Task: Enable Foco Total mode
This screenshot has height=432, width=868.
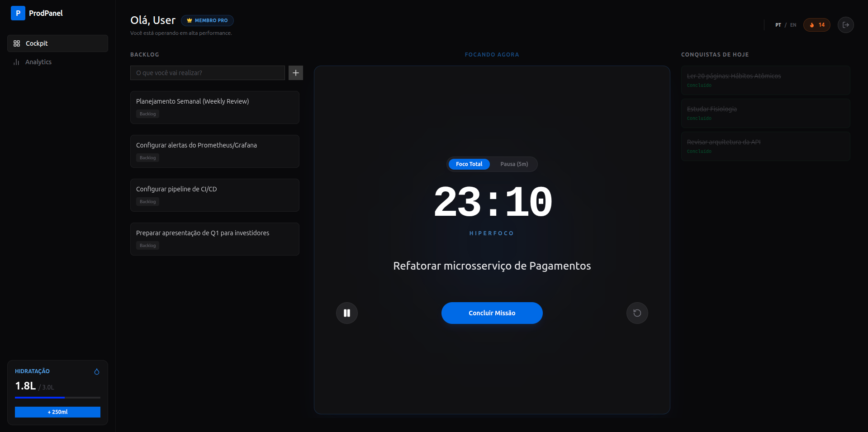Action: [x=469, y=164]
